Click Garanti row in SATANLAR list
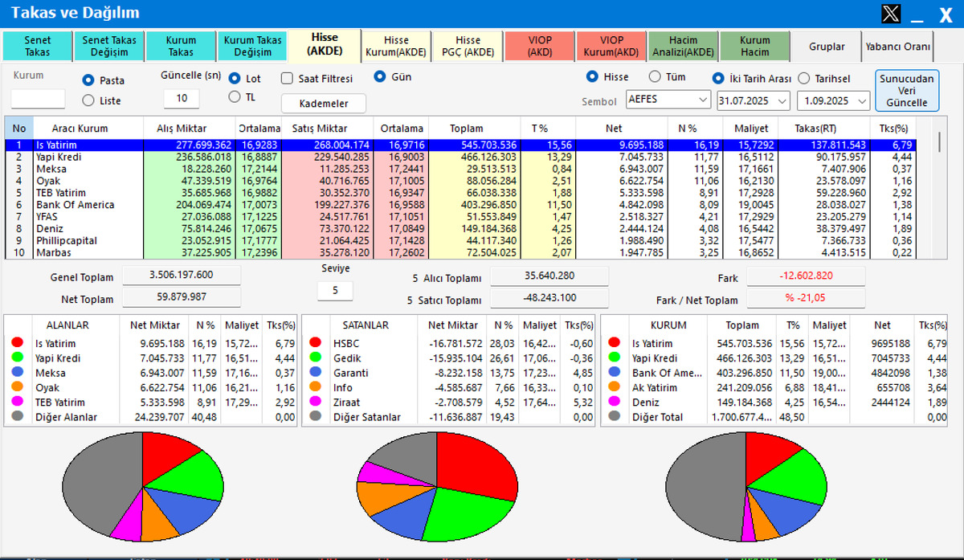Image resolution: width=964 pixels, height=560 pixels. click(448, 373)
